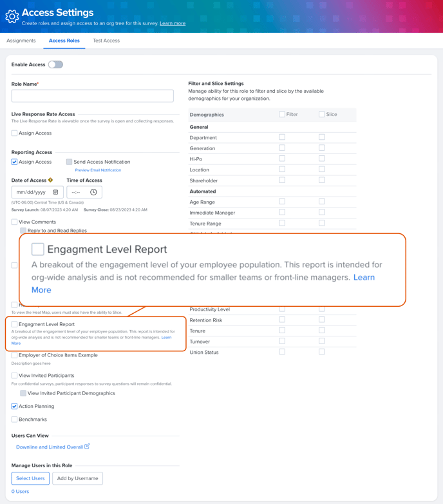Check the small Engagment Level Report box
Viewport: 443px width, 504px height.
[x=14, y=324]
